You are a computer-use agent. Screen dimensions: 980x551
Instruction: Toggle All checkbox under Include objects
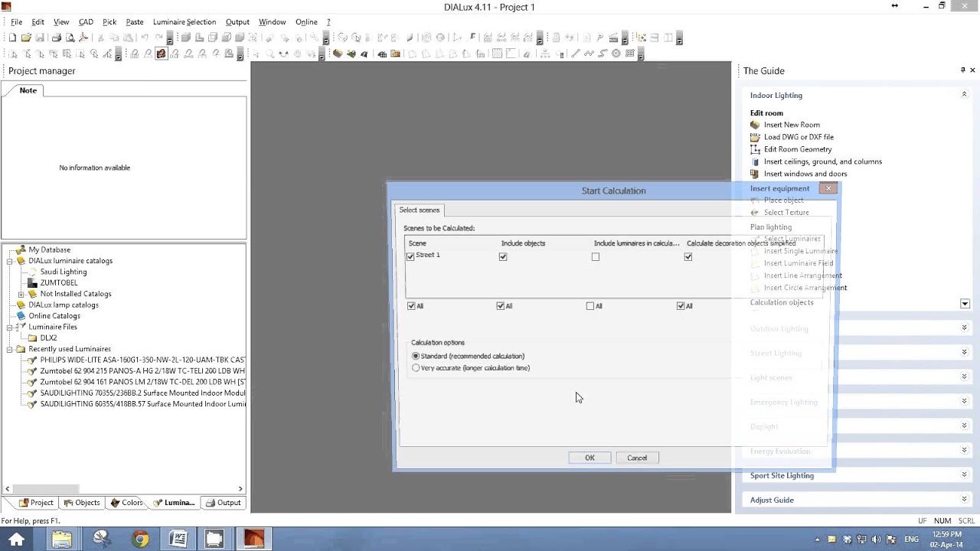501,305
